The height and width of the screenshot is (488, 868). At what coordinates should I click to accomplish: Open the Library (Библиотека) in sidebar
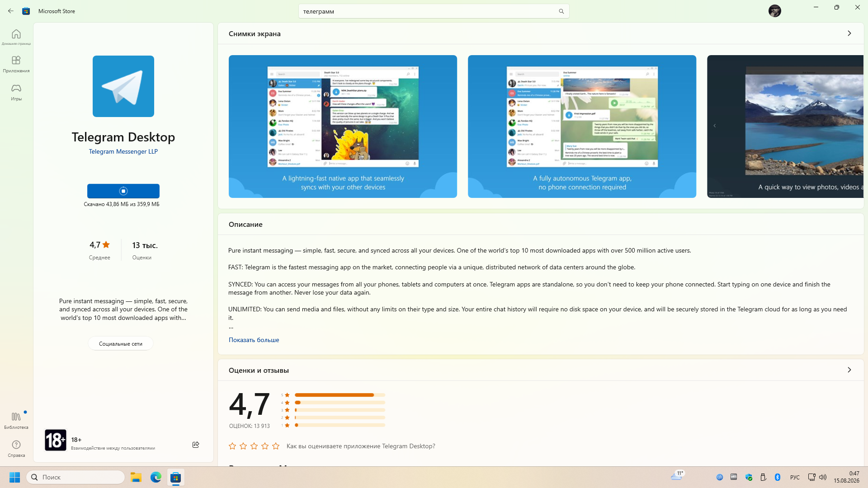pyautogui.click(x=16, y=420)
